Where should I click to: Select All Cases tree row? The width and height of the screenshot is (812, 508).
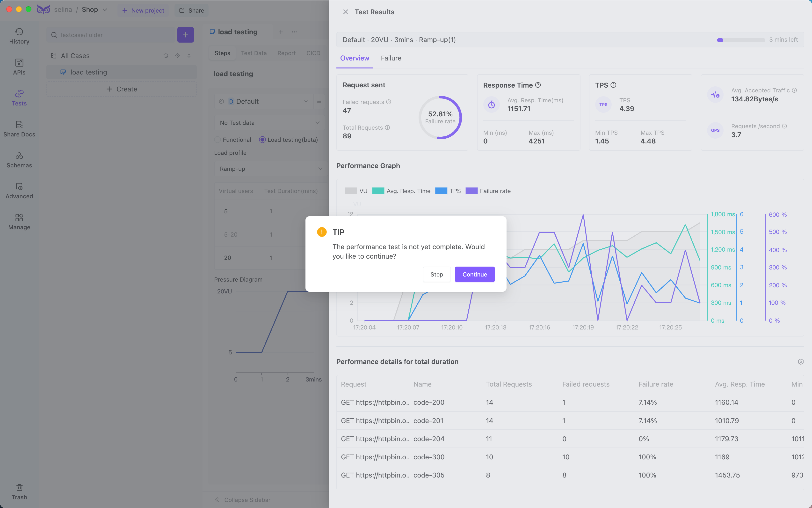[122, 56]
